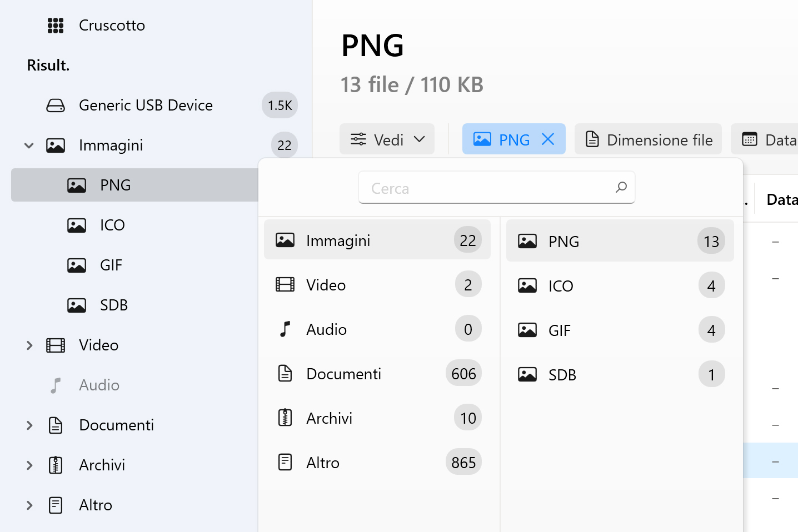The image size is (798, 532).
Task: Click the 606 count beside Documenti
Action: pyautogui.click(x=463, y=374)
